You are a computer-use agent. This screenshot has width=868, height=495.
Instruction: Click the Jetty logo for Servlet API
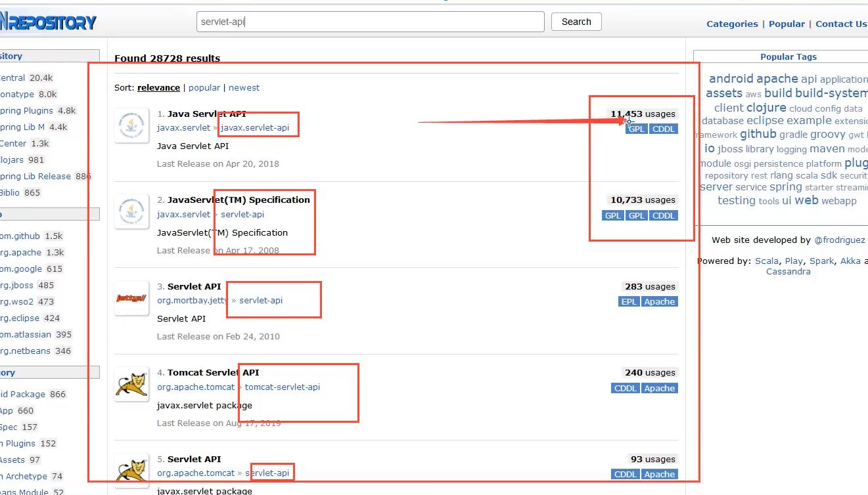tap(131, 298)
